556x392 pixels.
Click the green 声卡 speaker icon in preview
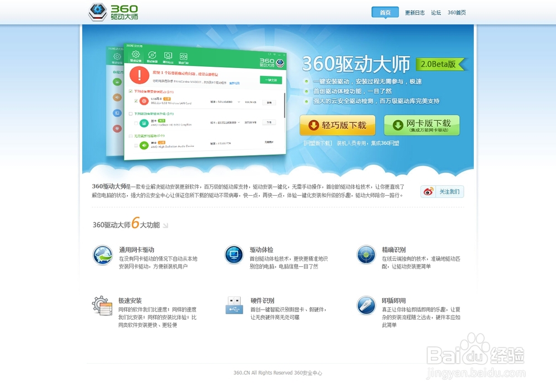click(x=144, y=145)
